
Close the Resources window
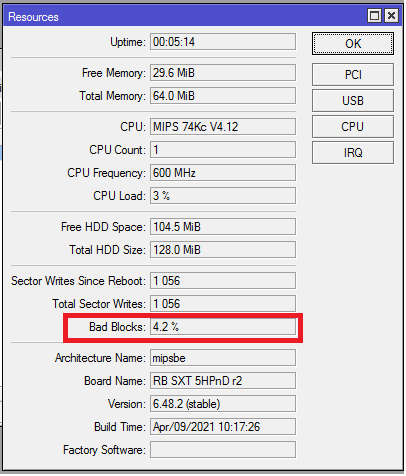[x=391, y=16]
